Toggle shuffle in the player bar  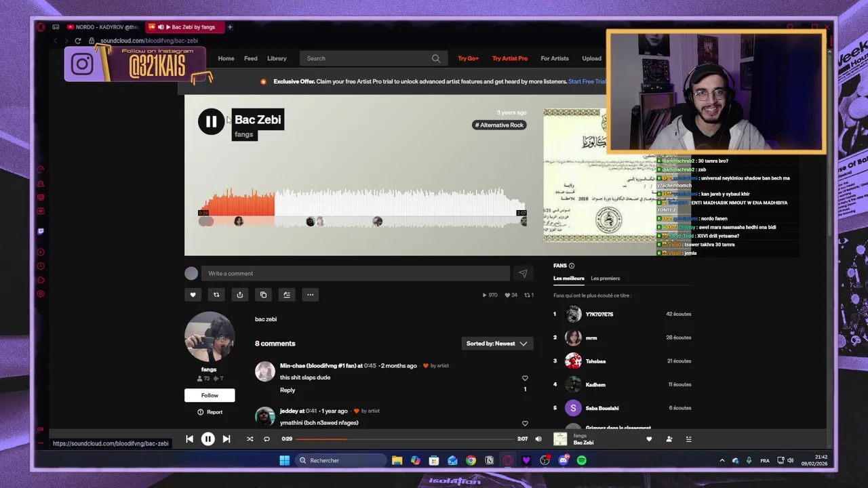pos(250,439)
